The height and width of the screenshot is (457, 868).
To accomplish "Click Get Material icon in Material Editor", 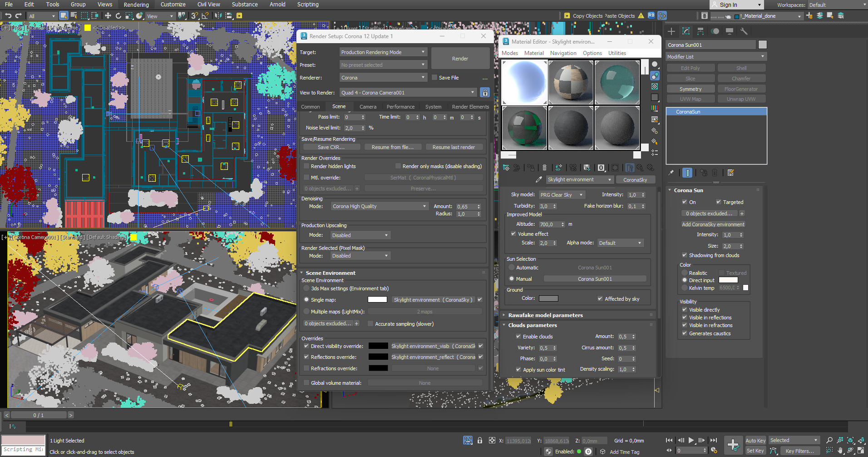I will coord(506,168).
